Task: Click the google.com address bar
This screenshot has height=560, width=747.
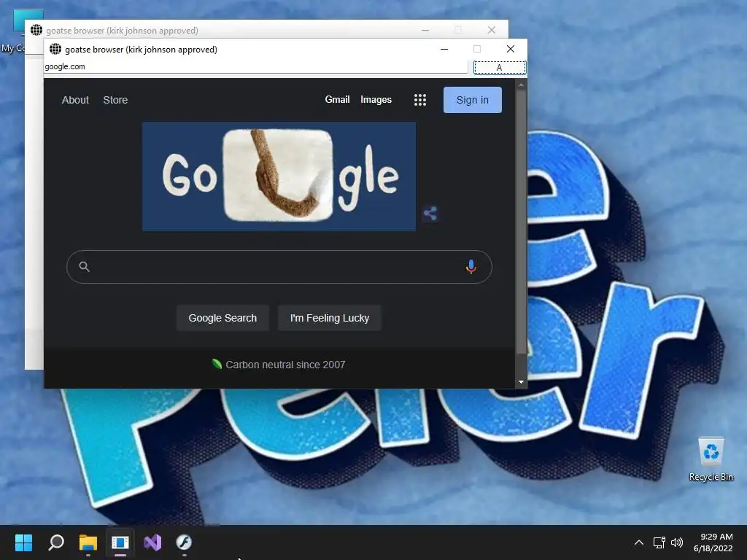Action: 256,66
